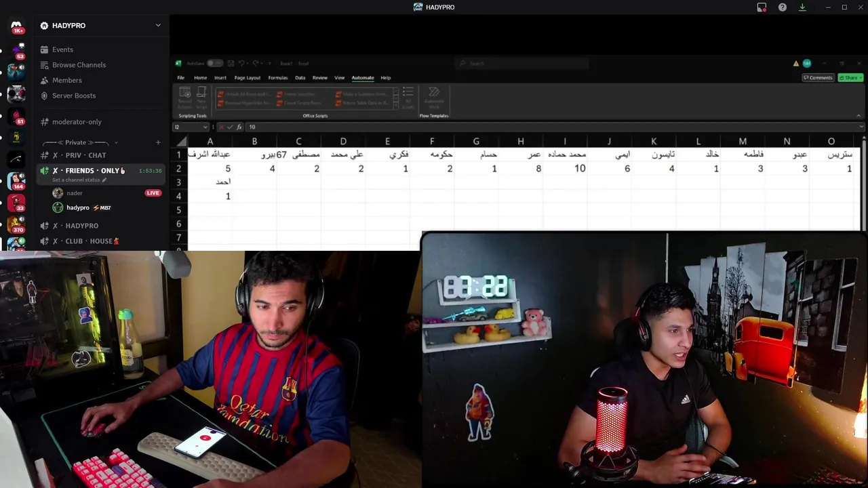Viewport: 868px width, 488px height.
Task: Open Discord direct messages home icon
Action: pyautogui.click(x=16, y=26)
